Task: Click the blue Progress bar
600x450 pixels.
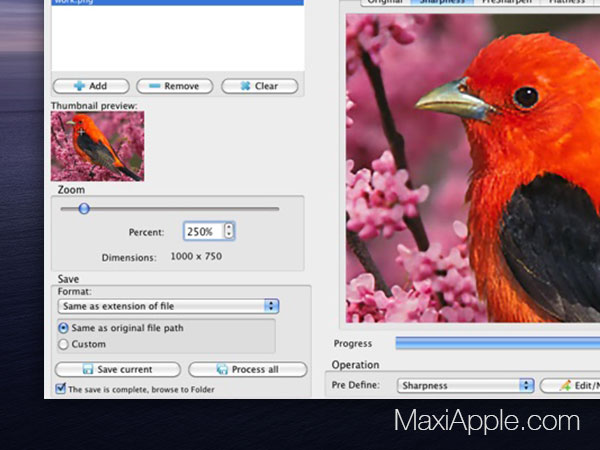Action: (497, 343)
